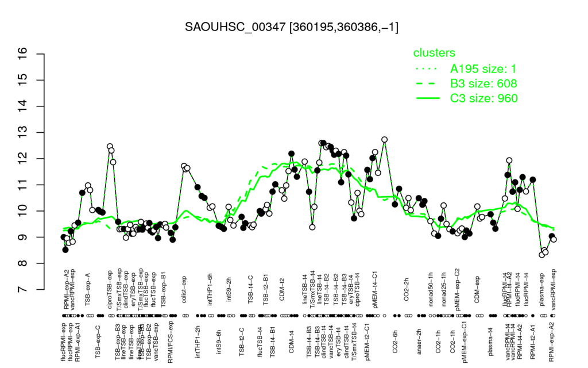The height and width of the screenshot is (368, 588).
Task: Click x-axis label 'CO2-2h'
Action: (x=407, y=290)
